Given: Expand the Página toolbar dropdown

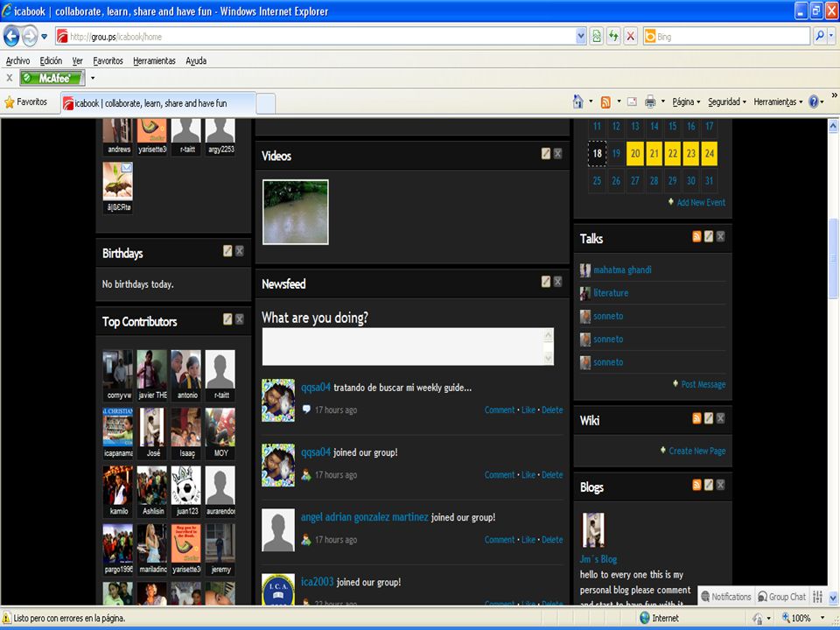Looking at the screenshot, I should (x=686, y=101).
